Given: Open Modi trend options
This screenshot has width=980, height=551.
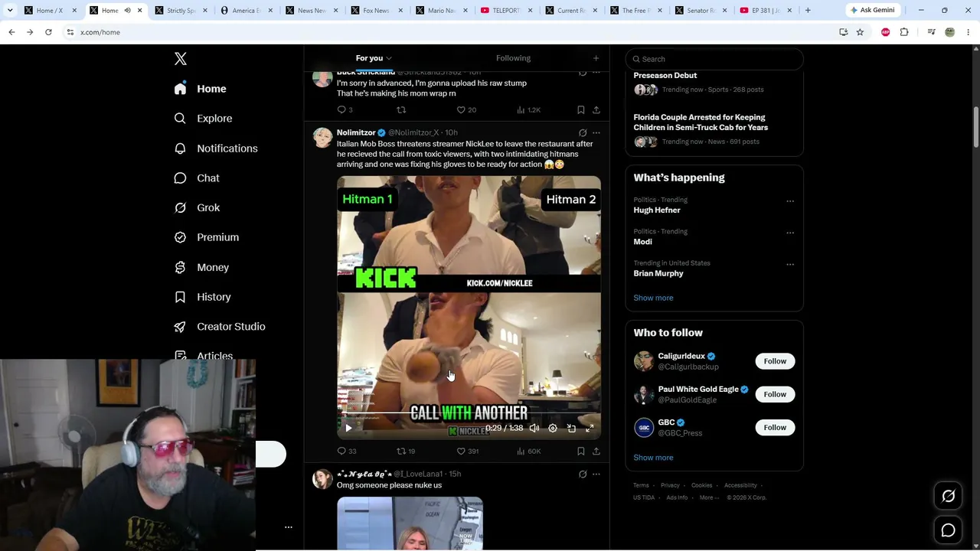Looking at the screenshot, I should coord(790,233).
